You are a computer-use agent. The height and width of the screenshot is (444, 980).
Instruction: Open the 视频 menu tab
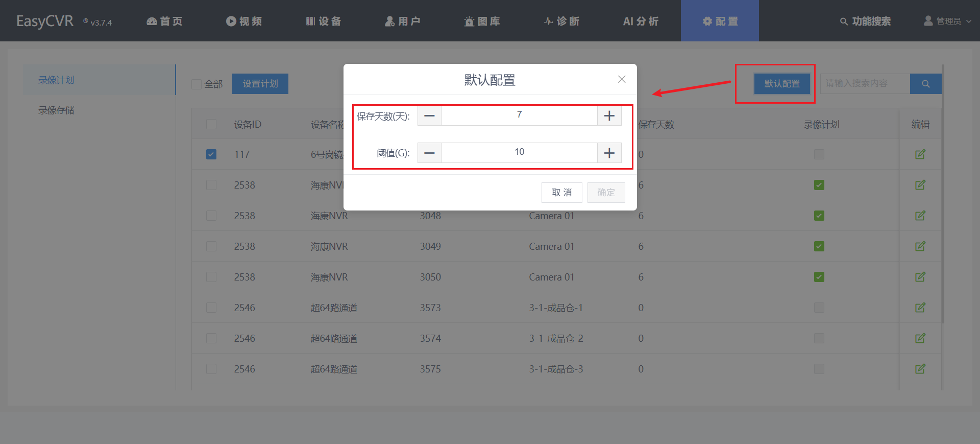(244, 21)
